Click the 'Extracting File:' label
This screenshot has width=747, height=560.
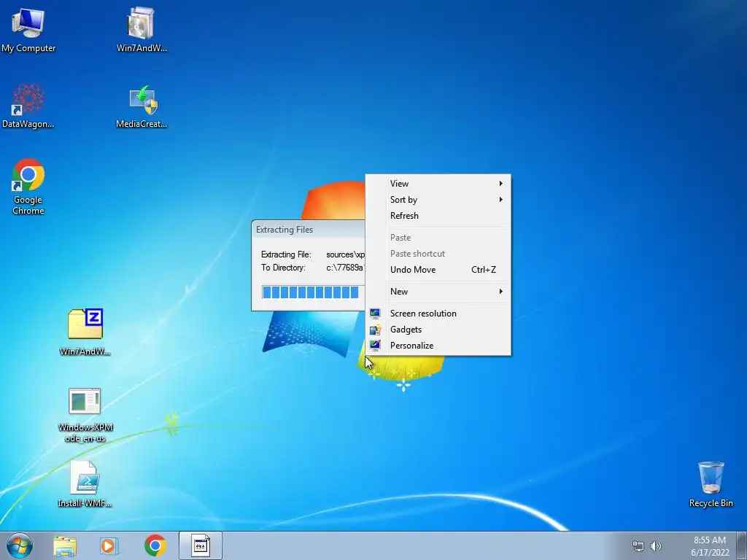click(286, 254)
